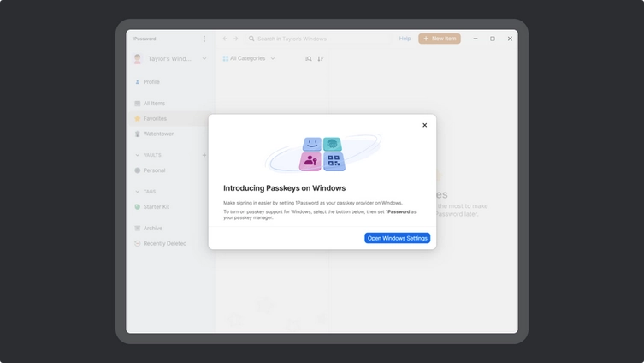Click the back navigation arrow
This screenshot has height=363, width=644.
pyautogui.click(x=225, y=39)
